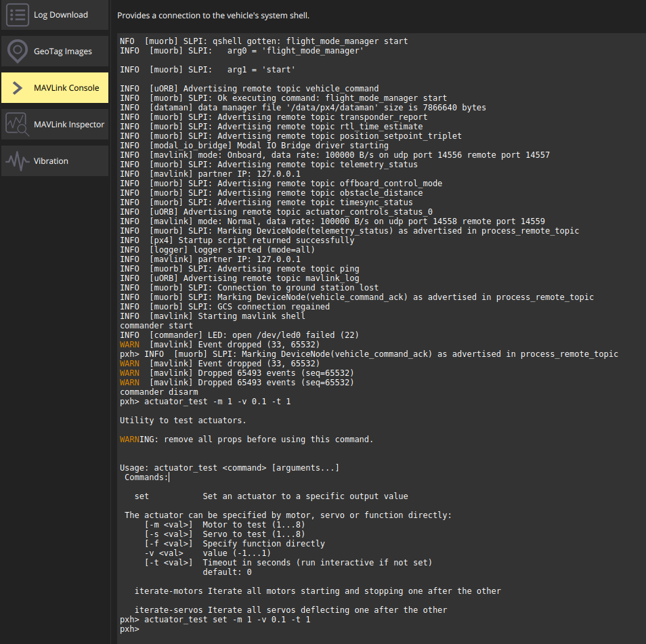Click 'pxh> actuator_test -m 1 -v 0.1 -t 1' line

[x=205, y=402]
